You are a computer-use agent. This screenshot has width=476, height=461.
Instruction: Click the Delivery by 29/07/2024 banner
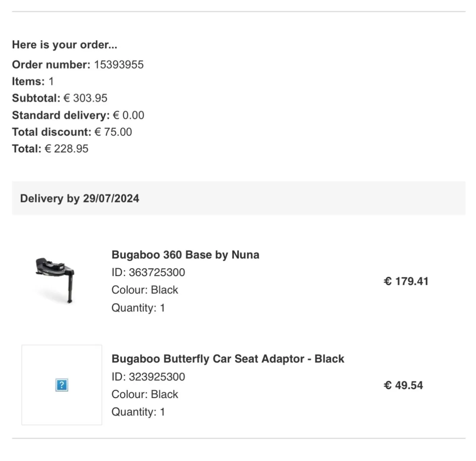(79, 198)
